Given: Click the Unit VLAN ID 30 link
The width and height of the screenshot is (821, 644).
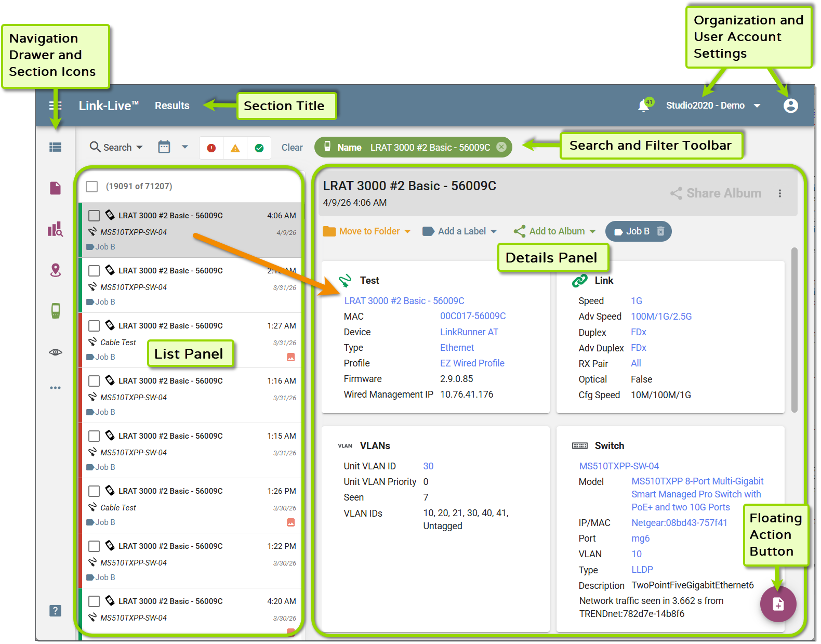Looking at the screenshot, I should coord(428,466).
